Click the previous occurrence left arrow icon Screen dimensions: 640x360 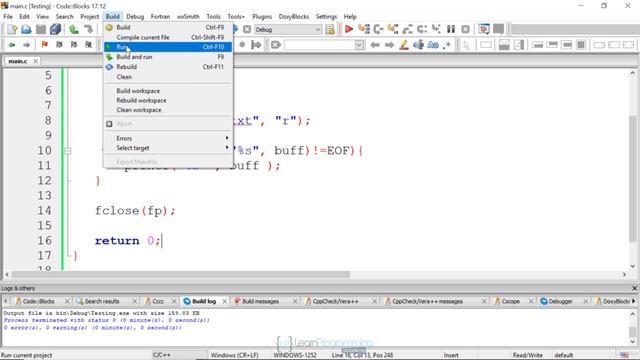375,44
